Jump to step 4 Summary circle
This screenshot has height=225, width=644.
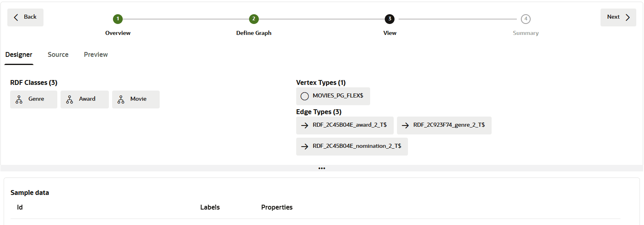coord(526,19)
